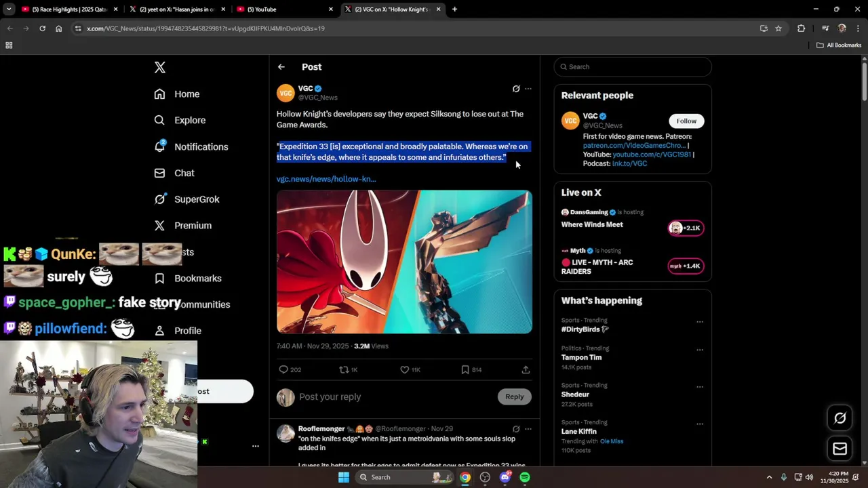
Task: Click Rooflemonger's avatar
Action: coord(285,433)
